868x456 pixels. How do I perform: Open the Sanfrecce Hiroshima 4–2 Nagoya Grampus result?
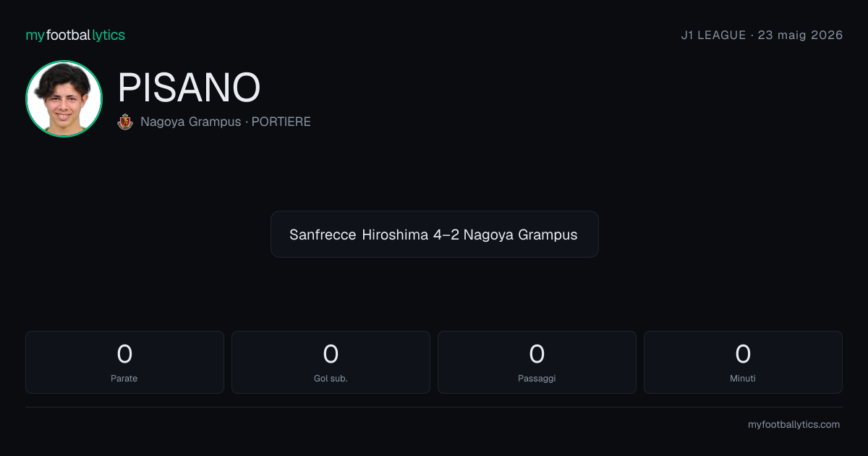434,235
